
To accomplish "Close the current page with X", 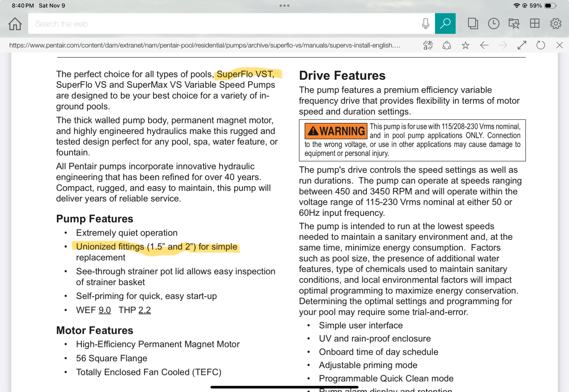I will [x=559, y=45].
